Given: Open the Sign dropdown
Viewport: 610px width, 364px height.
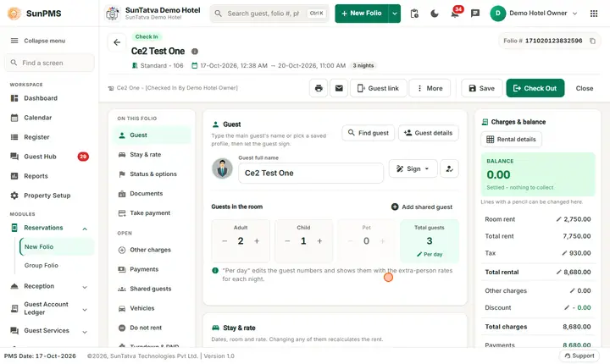Looking at the screenshot, I should tap(413, 168).
